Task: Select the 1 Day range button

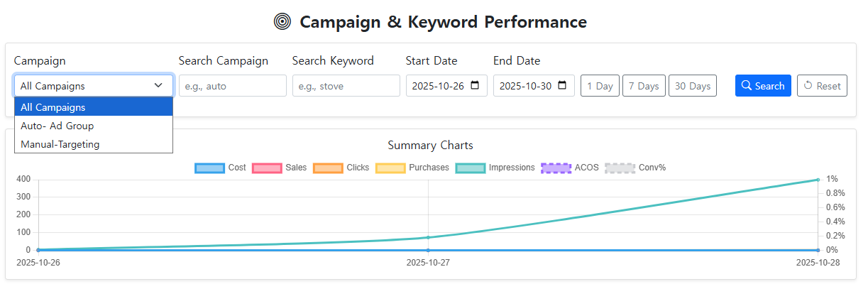Action: tap(600, 86)
